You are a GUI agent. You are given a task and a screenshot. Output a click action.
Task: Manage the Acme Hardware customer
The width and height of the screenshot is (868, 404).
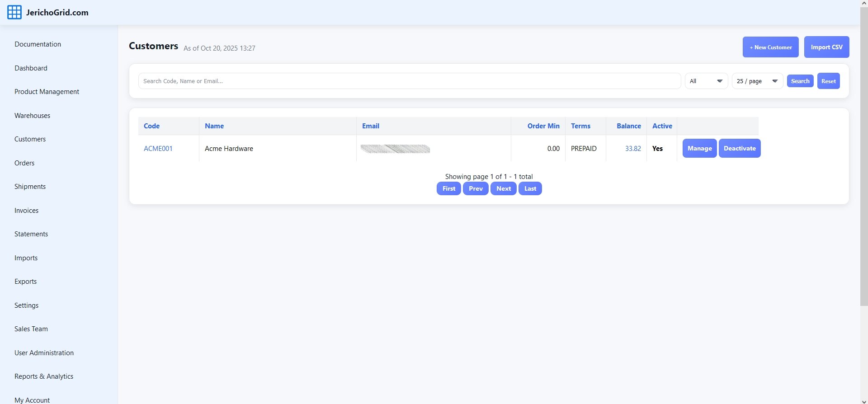[699, 148]
